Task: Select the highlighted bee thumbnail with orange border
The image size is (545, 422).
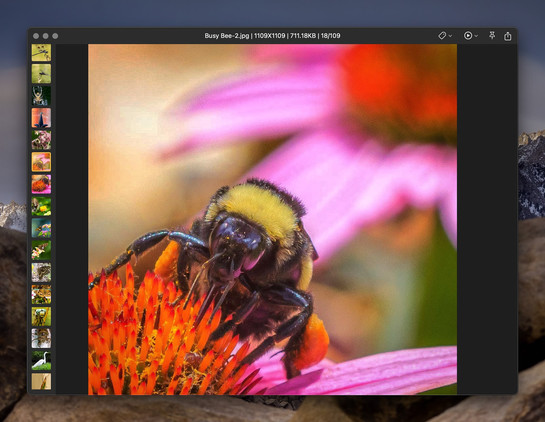Action: [x=41, y=162]
